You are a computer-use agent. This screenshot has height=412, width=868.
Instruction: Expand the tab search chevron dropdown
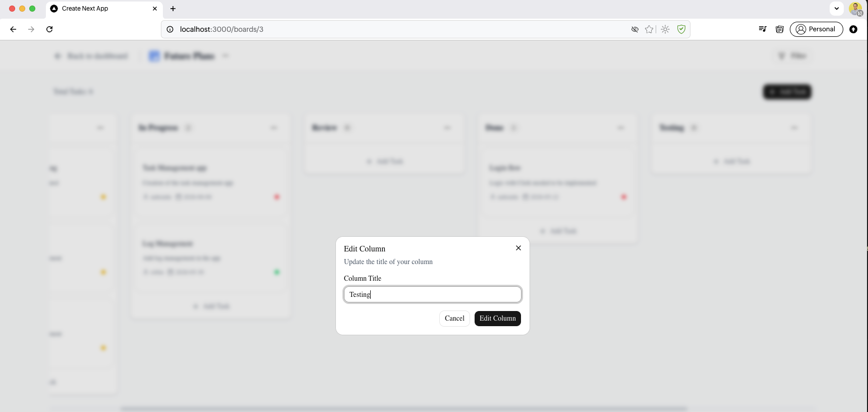tap(837, 9)
